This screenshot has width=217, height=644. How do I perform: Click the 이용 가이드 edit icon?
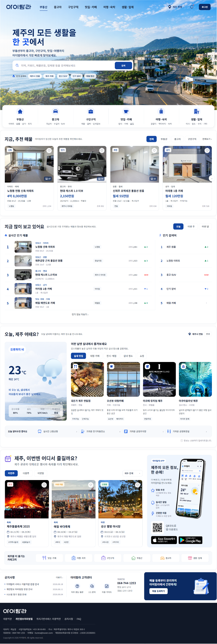[x=107, y=586]
